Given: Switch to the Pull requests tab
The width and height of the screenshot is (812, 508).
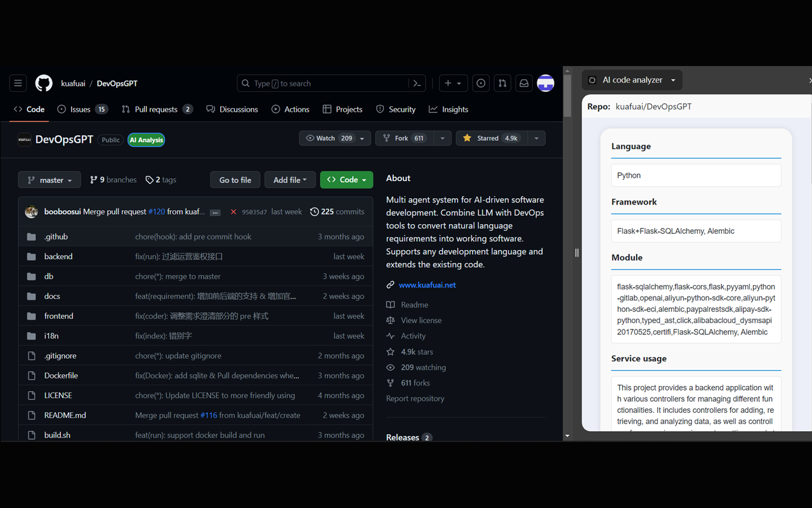Looking at the screenshot, I should [x=157, y=109].
